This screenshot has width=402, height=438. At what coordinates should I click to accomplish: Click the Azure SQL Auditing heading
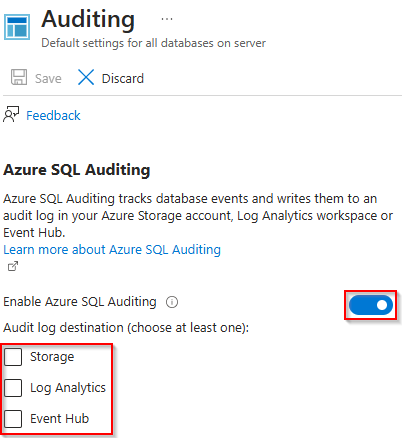pyautogui.click(x=77, y=170)
